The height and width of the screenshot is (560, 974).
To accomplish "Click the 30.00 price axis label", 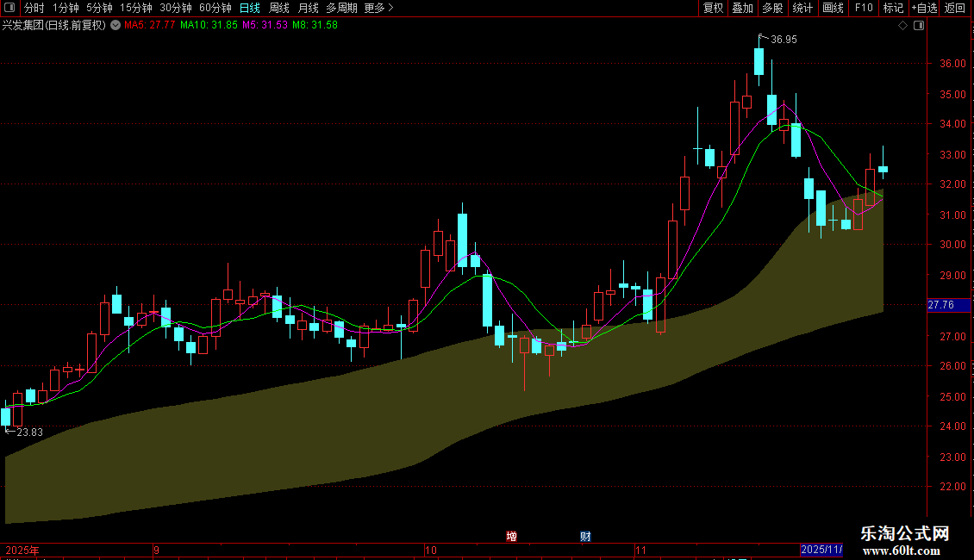I will (952, 244).
